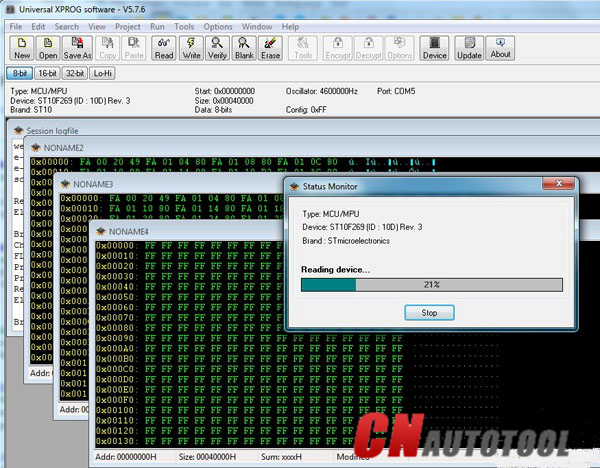Open the View menu
Screen dimensions: 600x468
(97, 27)
